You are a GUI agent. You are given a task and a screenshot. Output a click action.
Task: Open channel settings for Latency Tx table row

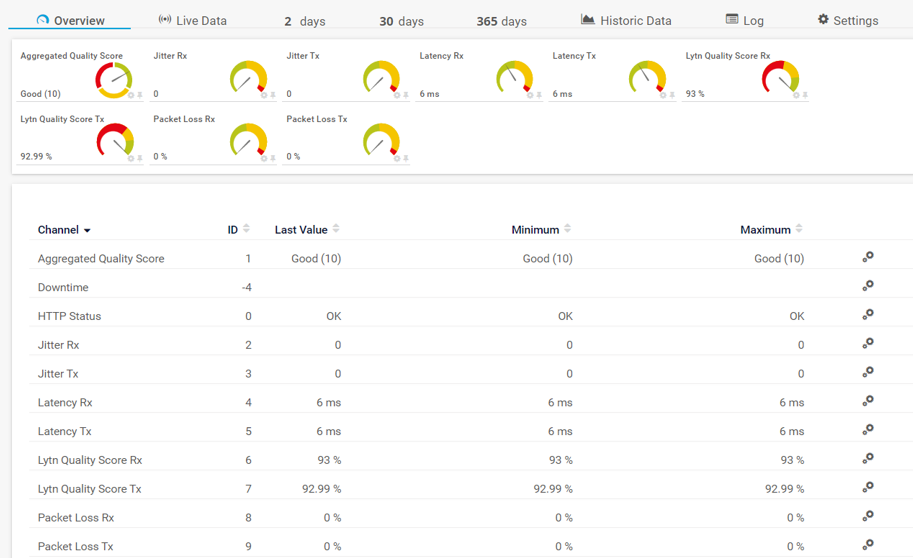coord(868,430)
